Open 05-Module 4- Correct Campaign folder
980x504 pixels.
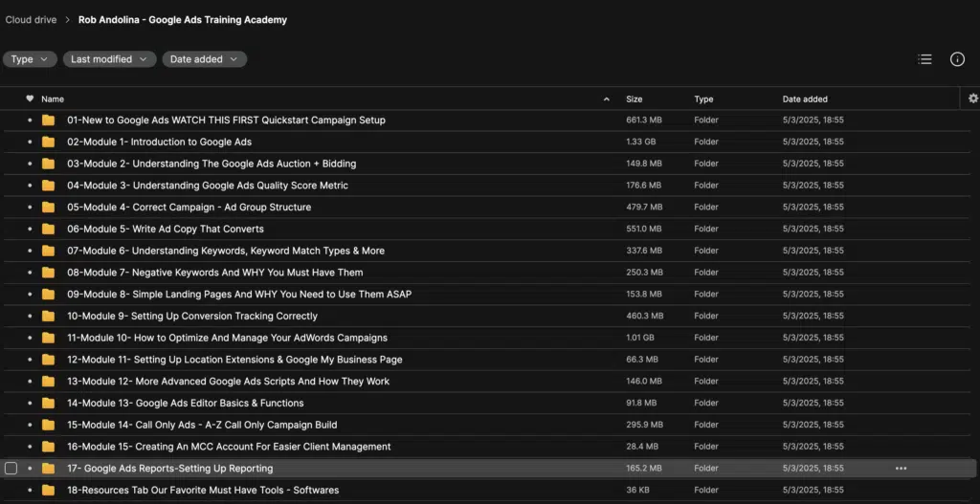pyautogui.click(x=189, y=208)
